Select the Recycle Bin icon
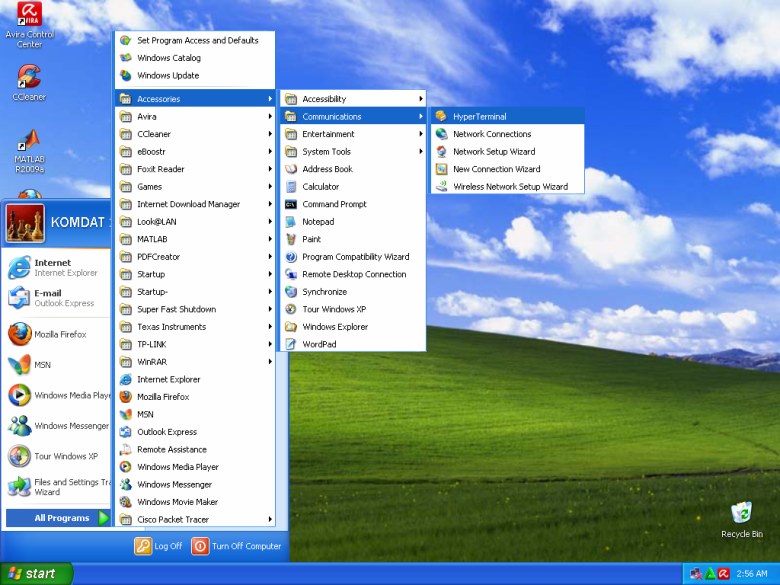 [x=742, y=520]
